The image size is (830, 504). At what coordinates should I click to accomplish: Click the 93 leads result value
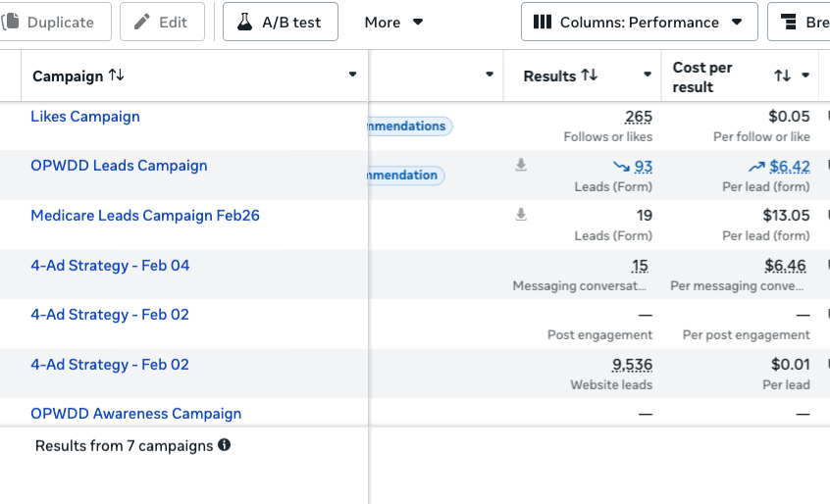tap(644, 167)
